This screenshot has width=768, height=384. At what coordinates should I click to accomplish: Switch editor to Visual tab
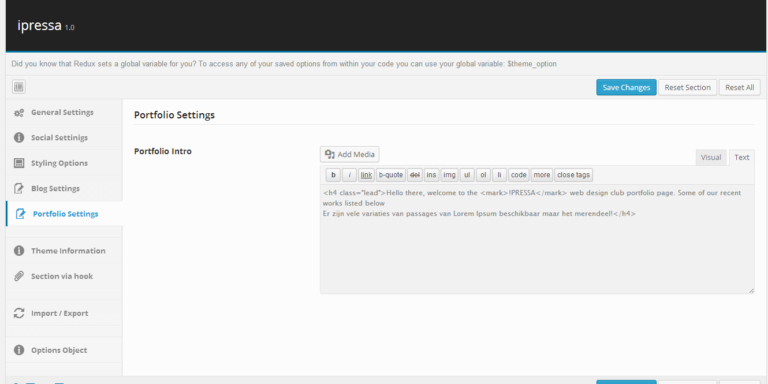point(711,157)
